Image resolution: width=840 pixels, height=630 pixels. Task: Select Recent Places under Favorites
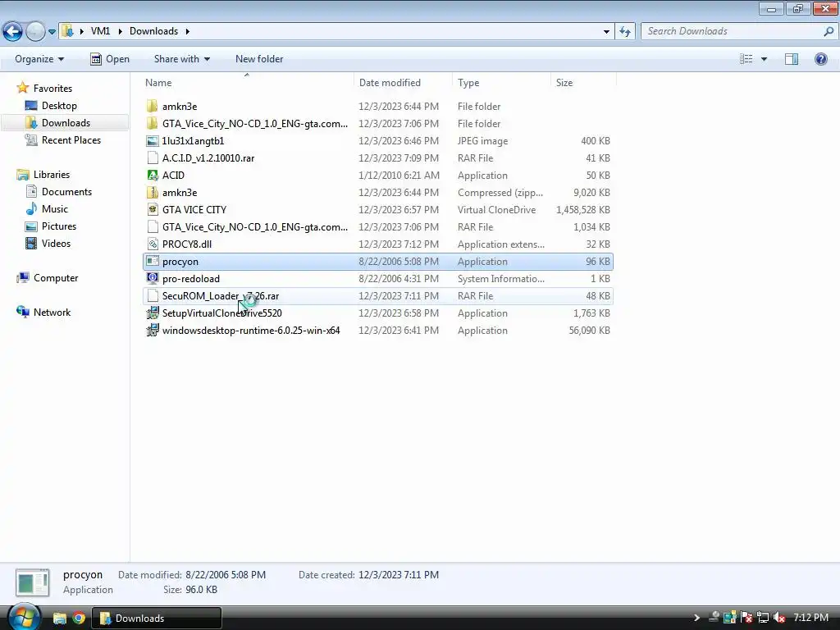click(71, 139)
